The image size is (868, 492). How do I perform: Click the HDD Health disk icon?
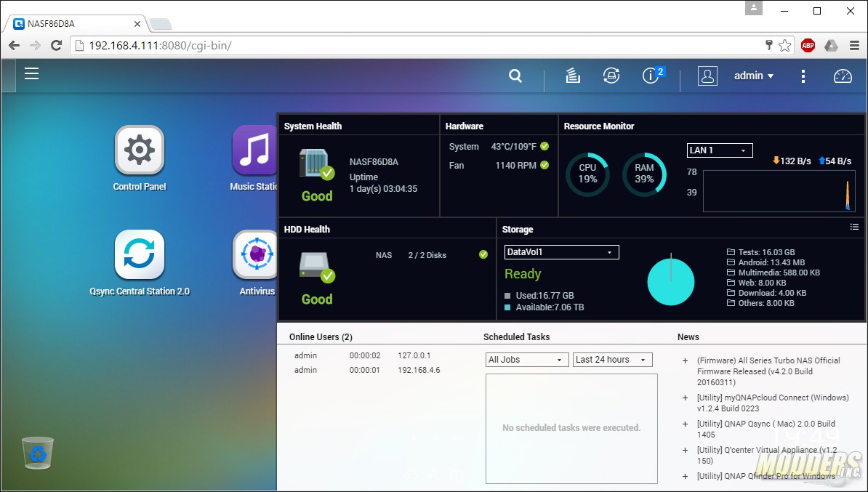point(317,268)
